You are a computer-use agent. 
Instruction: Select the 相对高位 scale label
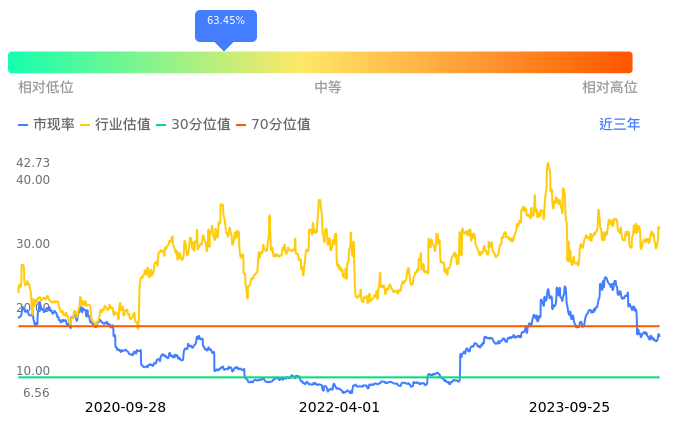click(610, 88)
